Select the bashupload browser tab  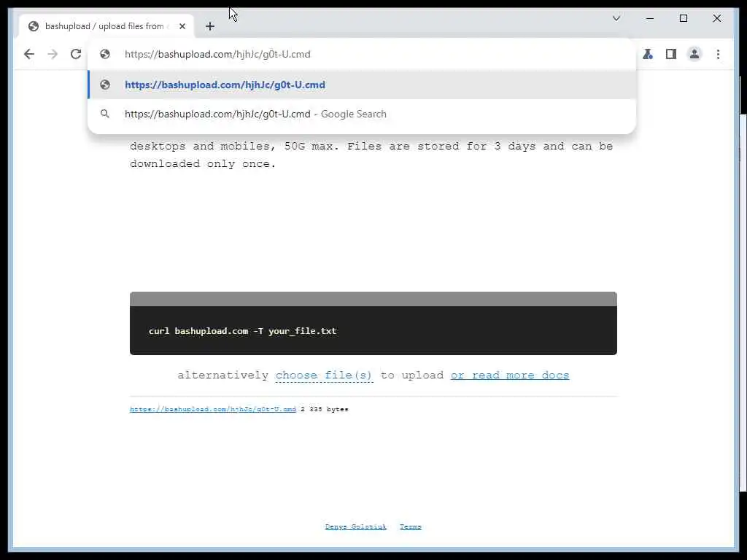(x=107, y=27)
